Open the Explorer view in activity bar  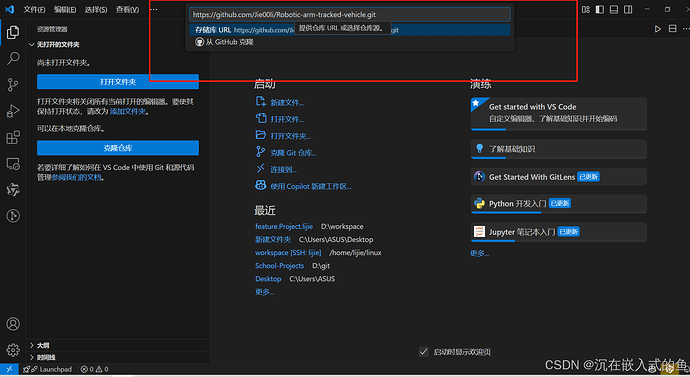(x=13, y=32)
